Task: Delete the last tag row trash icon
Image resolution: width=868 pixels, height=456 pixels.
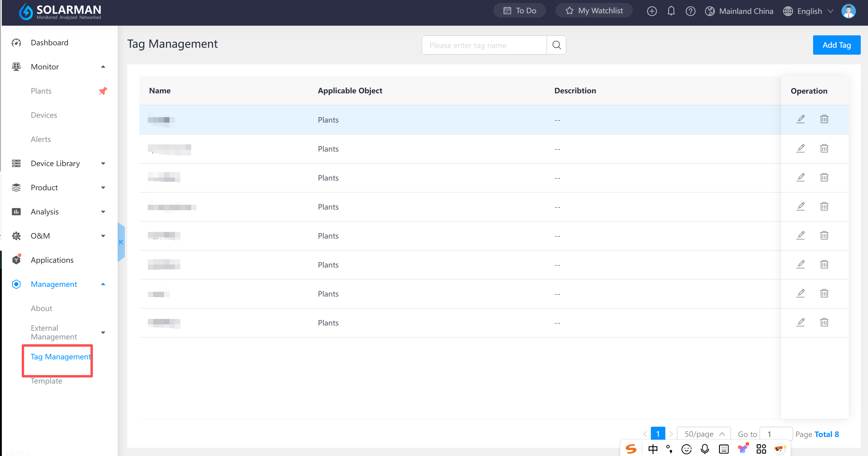Action: click(x=824, y=323)
